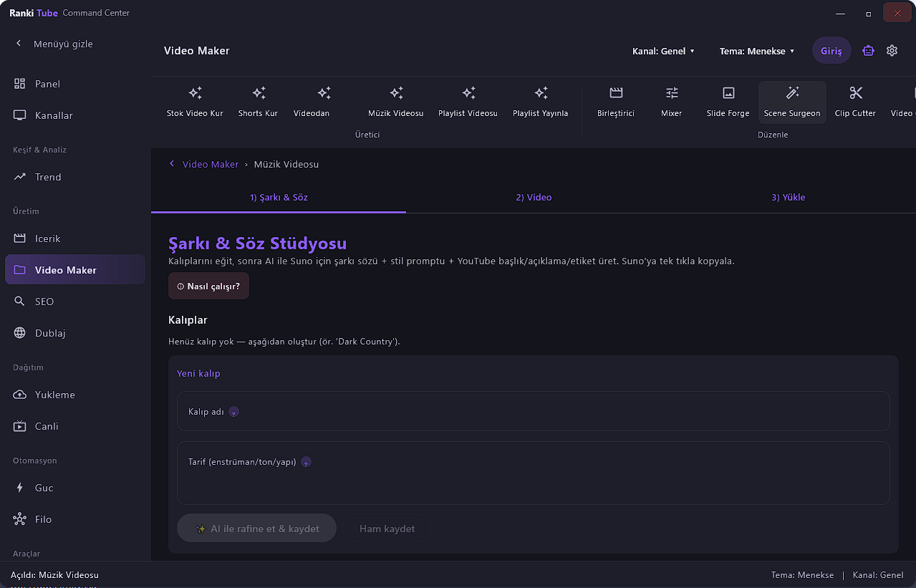Screen dimensions: 916x588
Task: Open Filo in the sidebar
Action: [75, 519]
